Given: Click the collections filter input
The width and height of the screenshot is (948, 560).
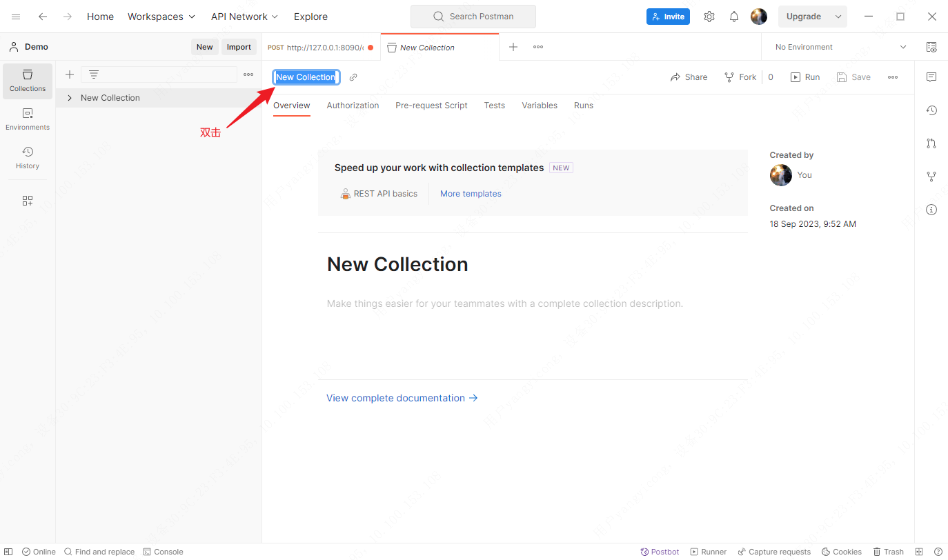Looking at the screenshot, I should tap(159, 74).
